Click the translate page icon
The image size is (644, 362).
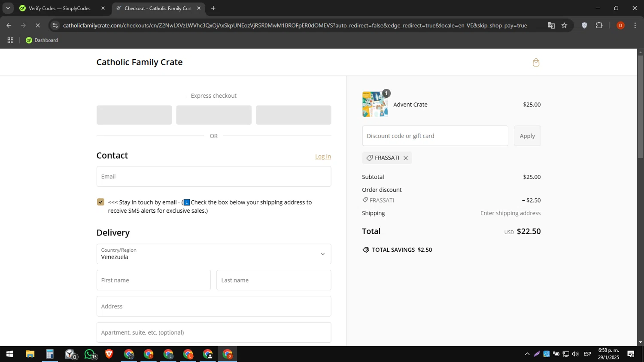point(551,25)
